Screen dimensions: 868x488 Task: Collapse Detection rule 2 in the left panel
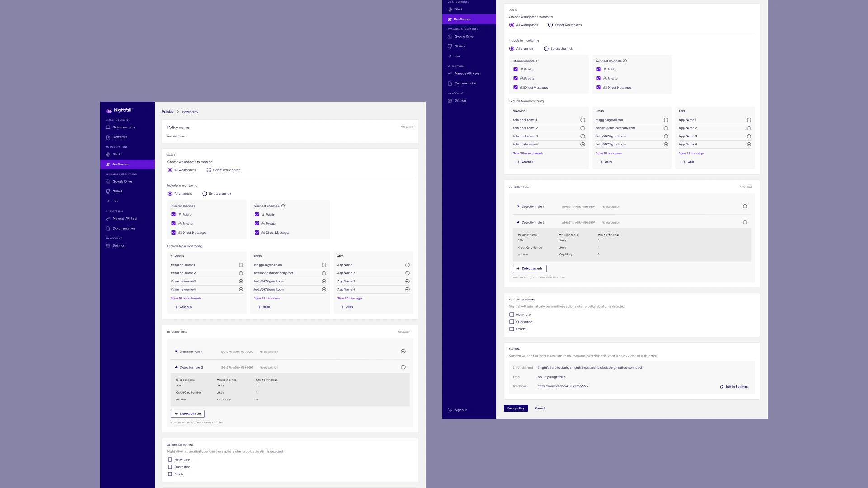pyautogui.click(x=176, y=367)
